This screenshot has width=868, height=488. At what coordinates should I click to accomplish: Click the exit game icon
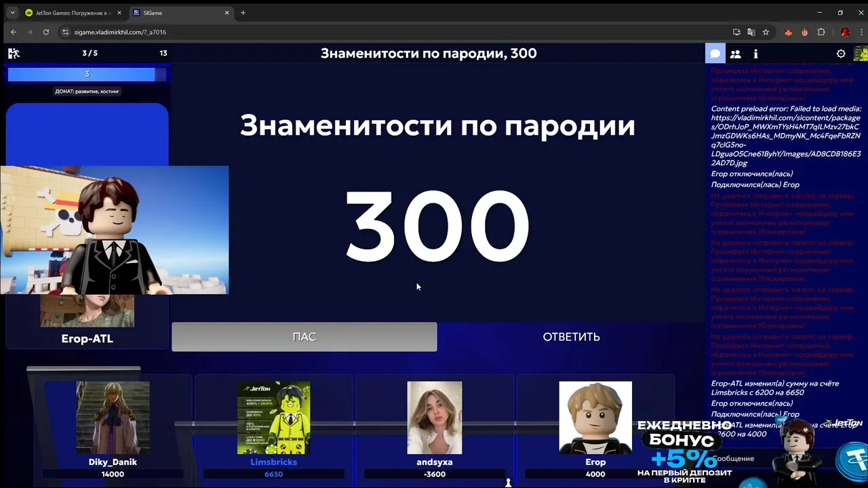(x=14, y=54)
